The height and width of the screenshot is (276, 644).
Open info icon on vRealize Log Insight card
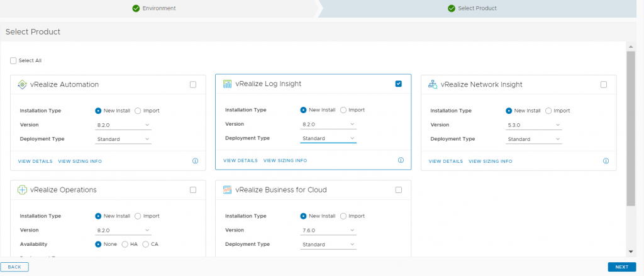click(x=401, y=160)
